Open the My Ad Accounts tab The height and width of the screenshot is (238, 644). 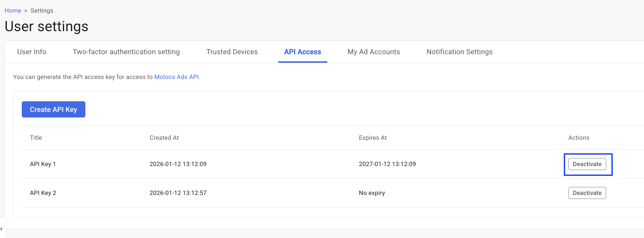[x=374, y=52]
